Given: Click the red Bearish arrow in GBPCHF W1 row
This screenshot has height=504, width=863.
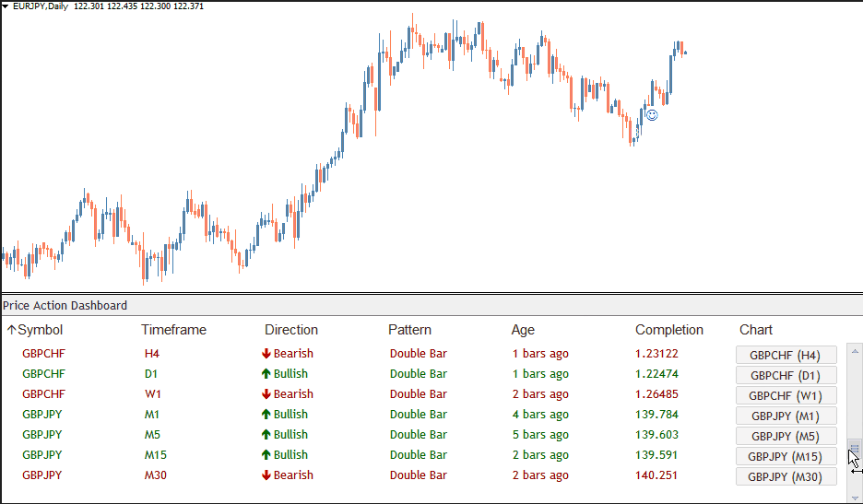Looking at the screenshot, I should [x=266, y=394].
